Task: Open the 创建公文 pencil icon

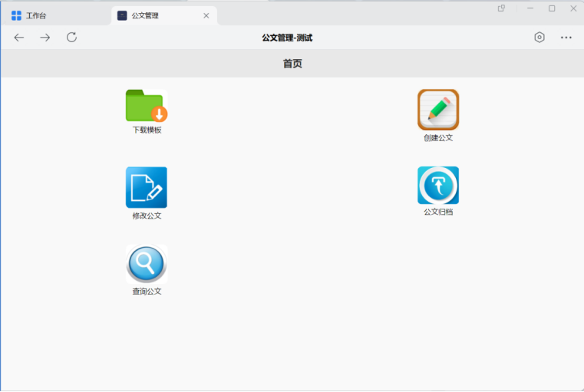Action: coord(438,110)
